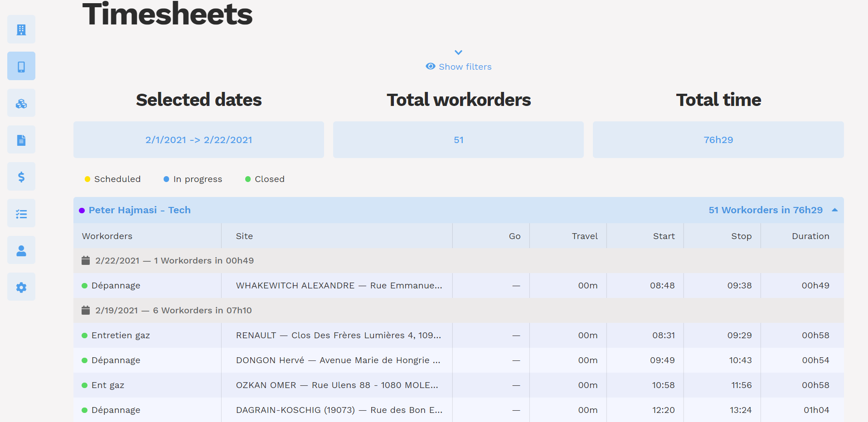Image resolution: width=868 pixels, height=422 pixels.
Task: Collapse Peter Hajmasi's workorder list
Action: coord(835,210)
